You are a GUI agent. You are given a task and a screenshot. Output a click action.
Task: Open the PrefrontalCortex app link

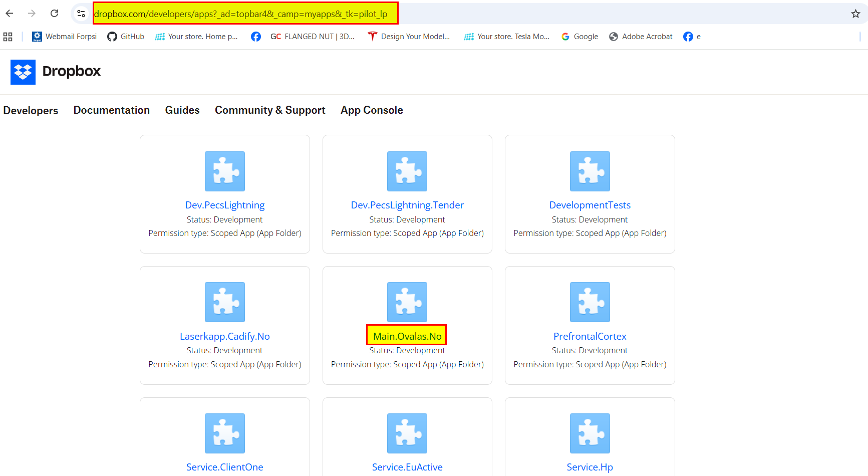[590, 336]
